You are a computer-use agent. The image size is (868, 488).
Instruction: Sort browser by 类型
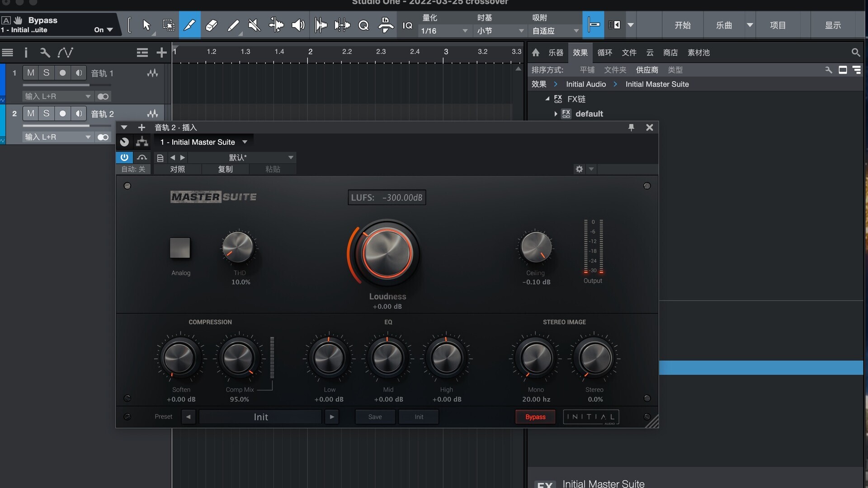(675, 70)
